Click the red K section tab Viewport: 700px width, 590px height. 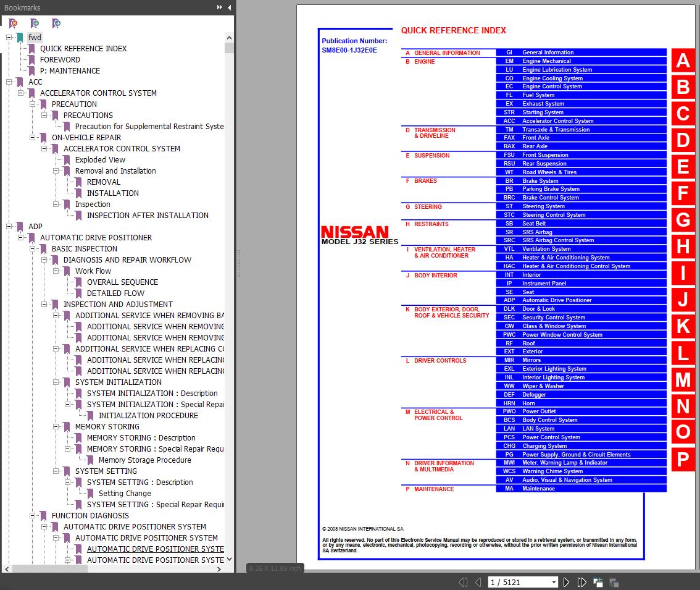[683, 326]
